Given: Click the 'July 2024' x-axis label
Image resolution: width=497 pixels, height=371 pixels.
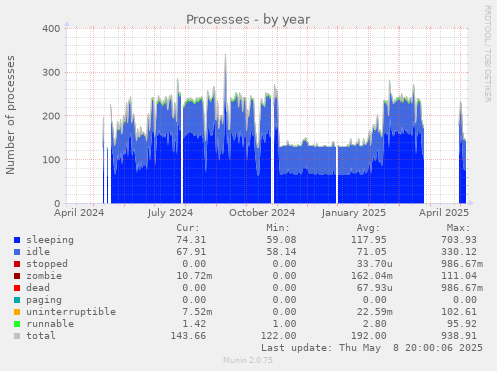Looking at the screenshot, I should tap(170, 213).
